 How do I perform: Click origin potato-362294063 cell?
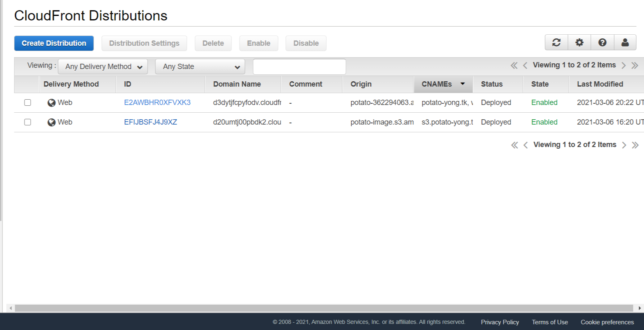click(382, 103)
